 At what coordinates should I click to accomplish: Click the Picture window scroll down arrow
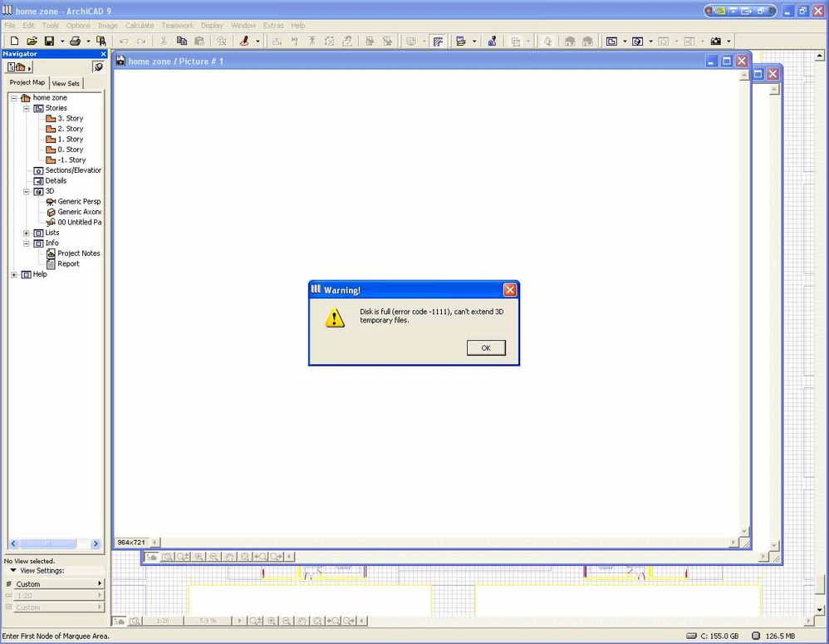[744, 531]
